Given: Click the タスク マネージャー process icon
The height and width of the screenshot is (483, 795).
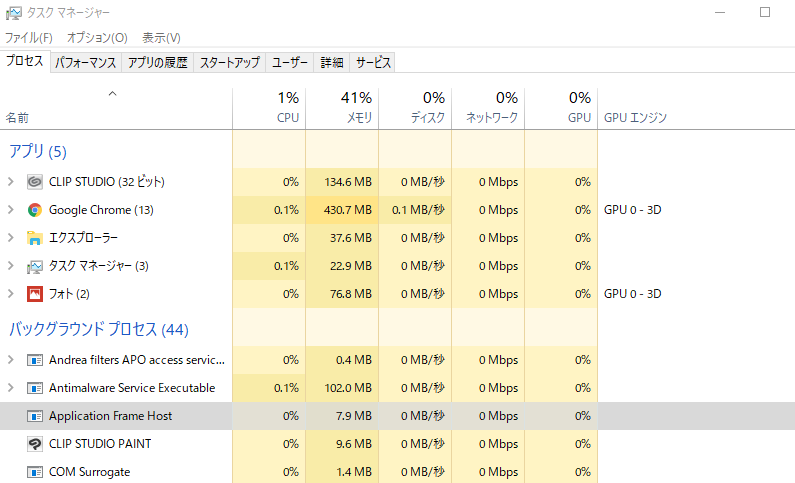Looking at the screenshot, I should (34, 266).
